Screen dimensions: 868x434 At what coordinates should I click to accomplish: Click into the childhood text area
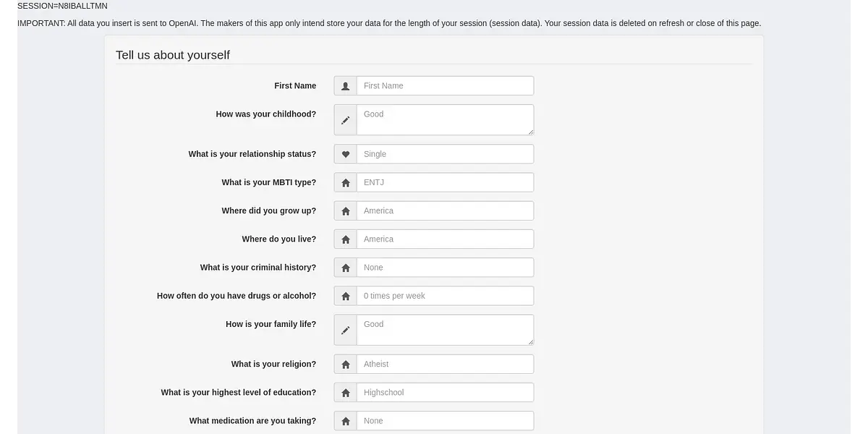(445, 120)
